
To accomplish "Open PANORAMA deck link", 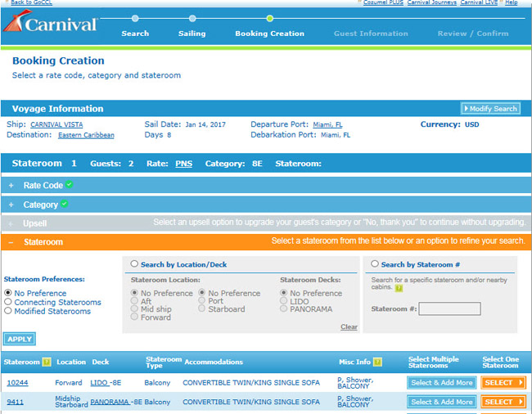I will [110, 402].
